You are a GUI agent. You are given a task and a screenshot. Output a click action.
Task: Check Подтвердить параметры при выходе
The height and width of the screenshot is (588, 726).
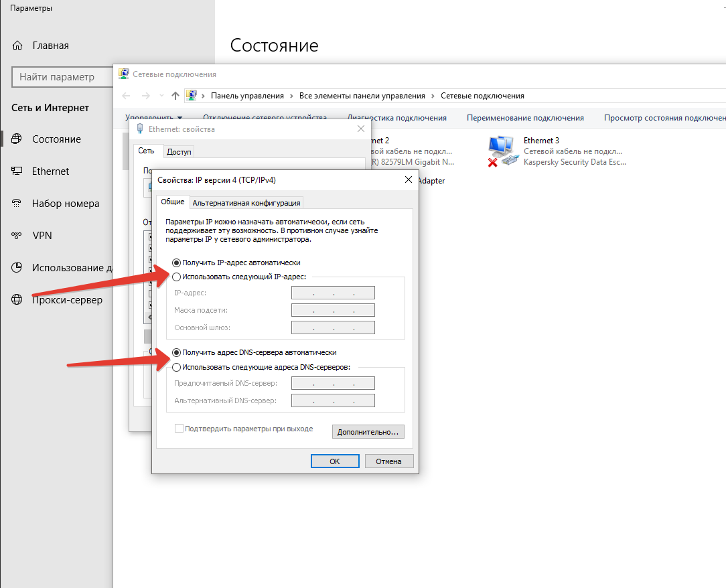pyautogui.click(x=179, y=428)
